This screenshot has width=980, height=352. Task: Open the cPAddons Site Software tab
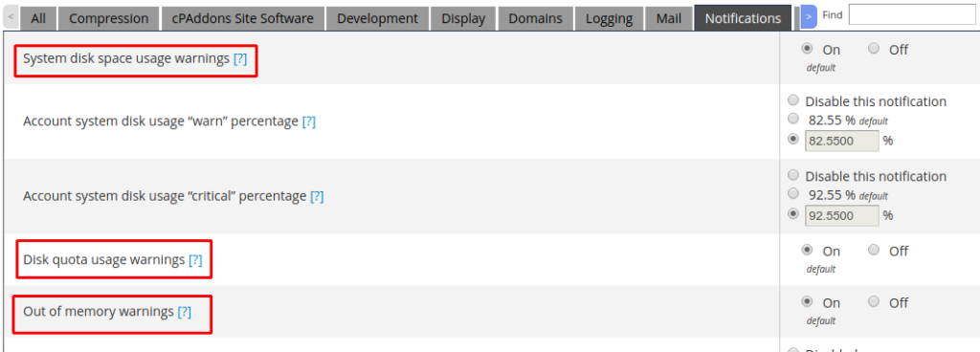(242, 19)
